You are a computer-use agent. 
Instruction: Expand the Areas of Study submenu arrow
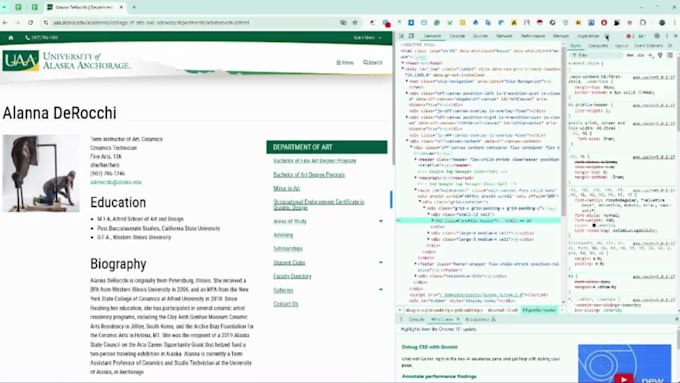coord(381,221)
